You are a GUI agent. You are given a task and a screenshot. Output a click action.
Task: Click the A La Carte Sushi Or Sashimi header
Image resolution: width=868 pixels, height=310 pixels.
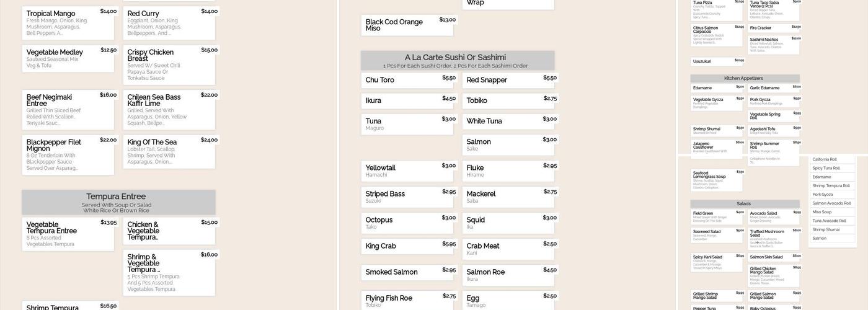coord(458,60)
